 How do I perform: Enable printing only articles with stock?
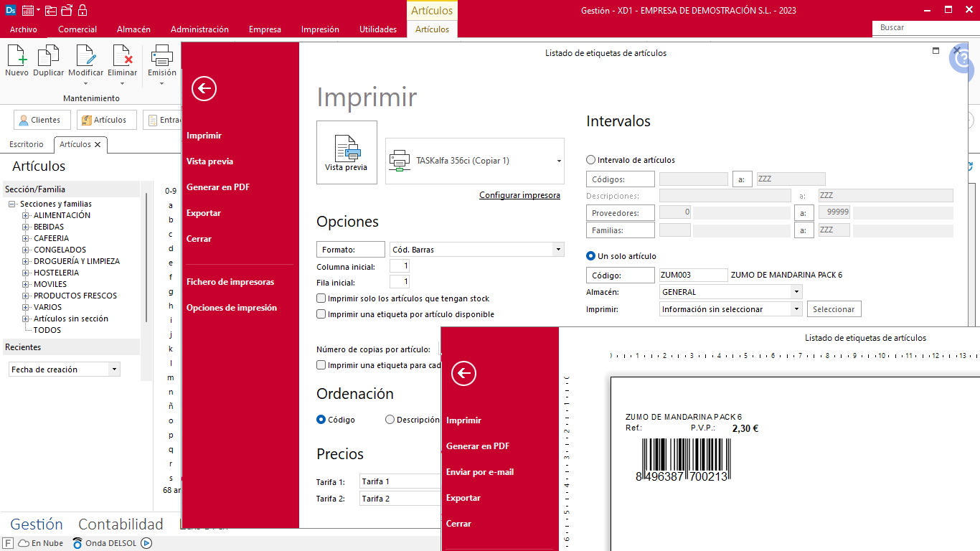coord(321,298)
